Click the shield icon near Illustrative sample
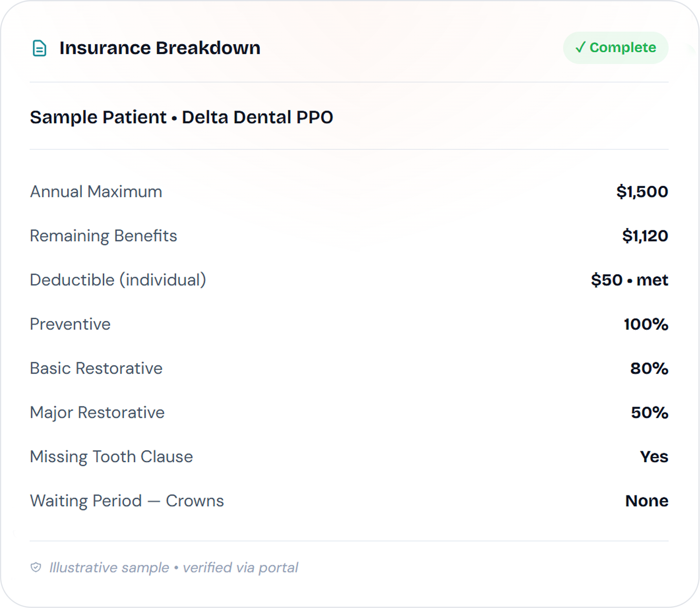700x608 pixels. (36, 567)
